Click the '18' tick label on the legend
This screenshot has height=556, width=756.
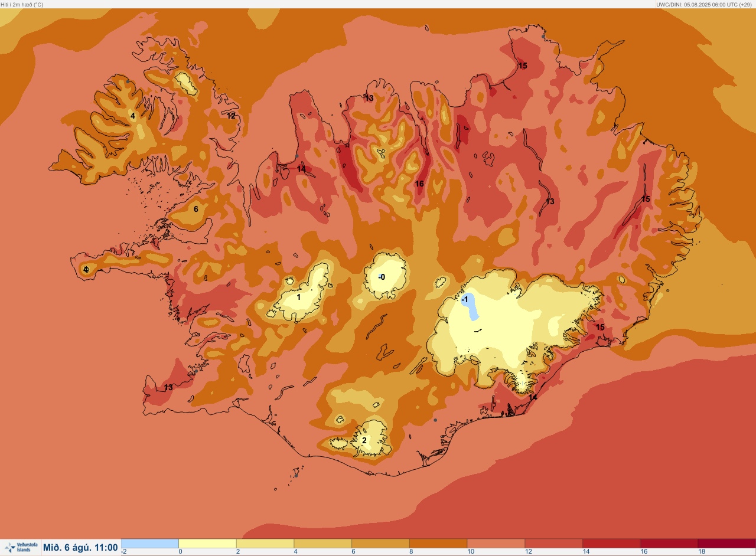[702, 552]
